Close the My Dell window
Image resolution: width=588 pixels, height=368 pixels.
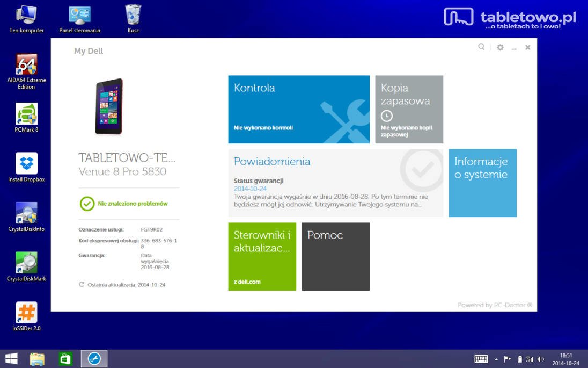click(527, 47)
